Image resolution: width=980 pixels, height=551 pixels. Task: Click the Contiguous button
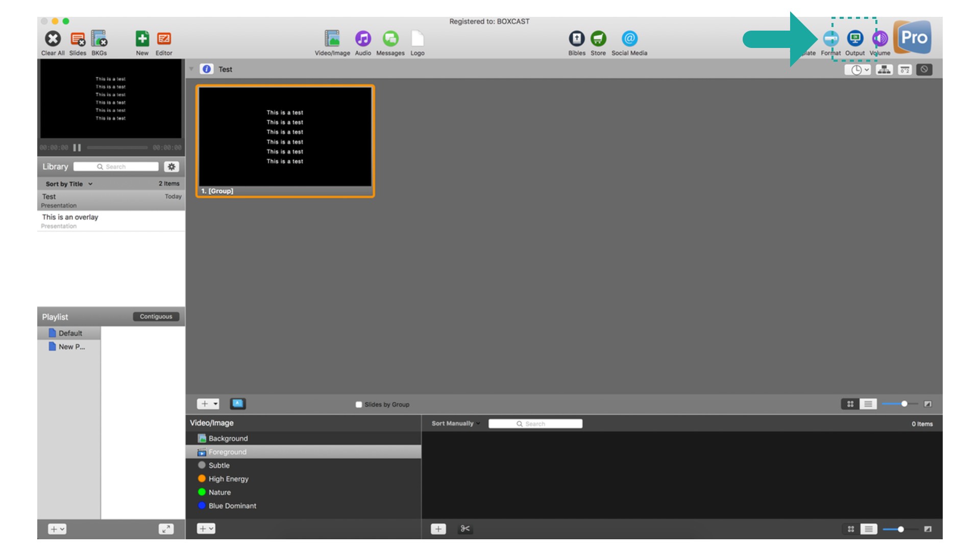coord(156,316)
